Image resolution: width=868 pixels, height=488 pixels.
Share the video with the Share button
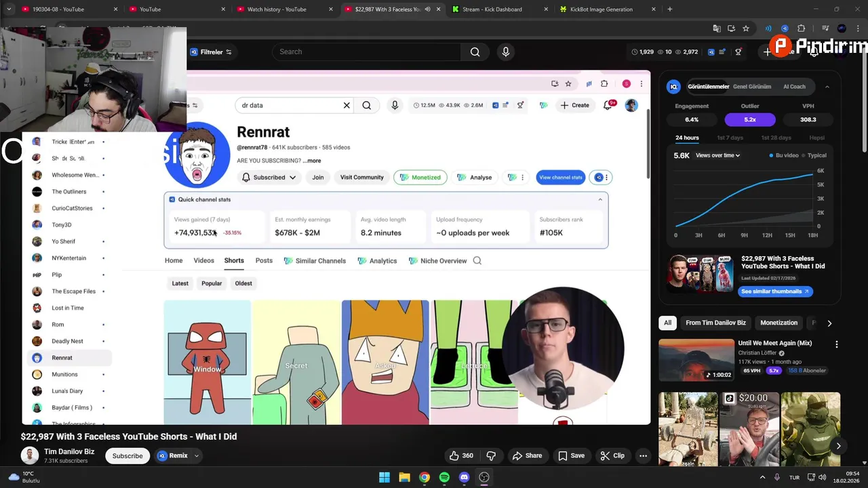point(527,455)
